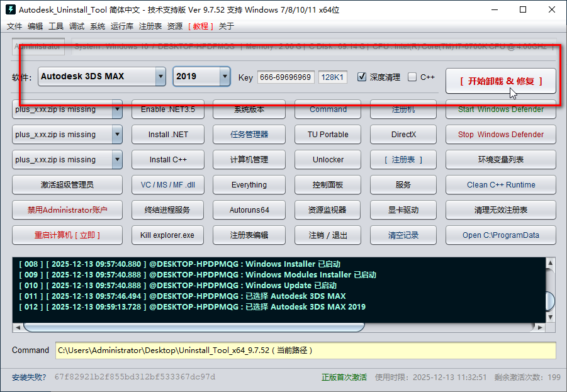Screen dimensions: 567x392
Task: Click [ 开始卸载 & 修复 ] button
Action: 501,81
